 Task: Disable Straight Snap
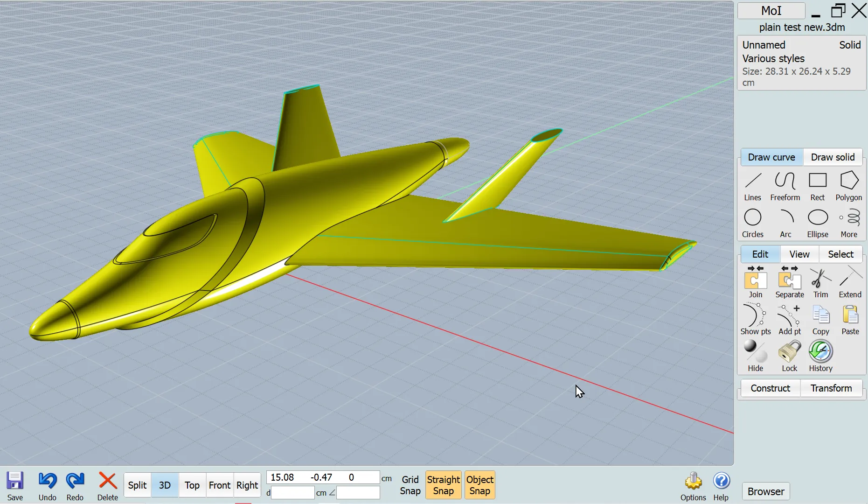click(x=443, y=485)
